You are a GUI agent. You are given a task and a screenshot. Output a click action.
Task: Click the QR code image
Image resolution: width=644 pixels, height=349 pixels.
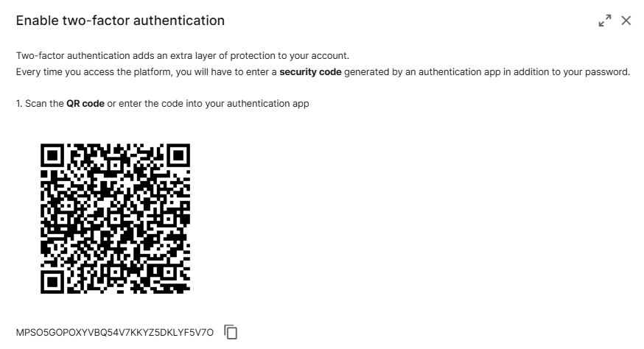[115, 218]
